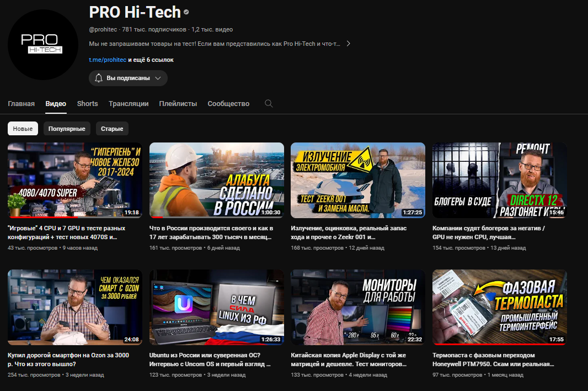
Task: Click title 'Китайская копия Apple Display'
Action: click(349, 360)
